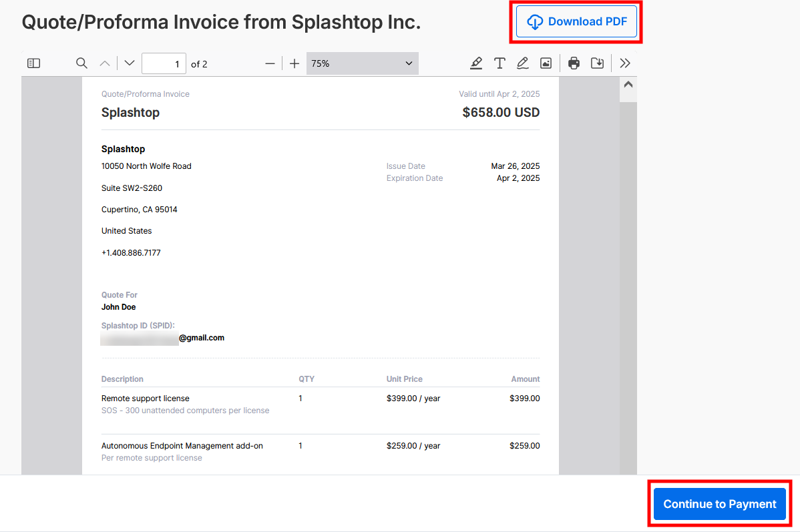Select the add text tool
The image size is (800, 532).
pyautogui.click(x=499, y=63)
